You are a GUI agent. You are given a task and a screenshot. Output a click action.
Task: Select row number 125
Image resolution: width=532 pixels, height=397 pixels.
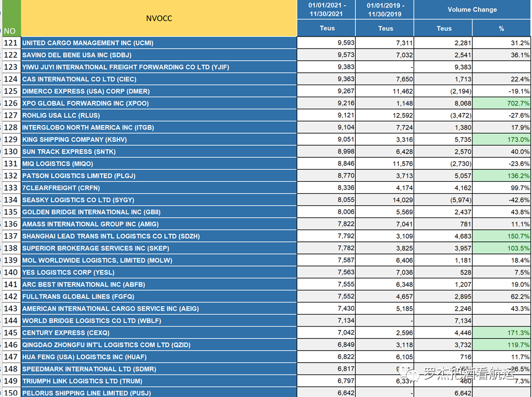10,91
